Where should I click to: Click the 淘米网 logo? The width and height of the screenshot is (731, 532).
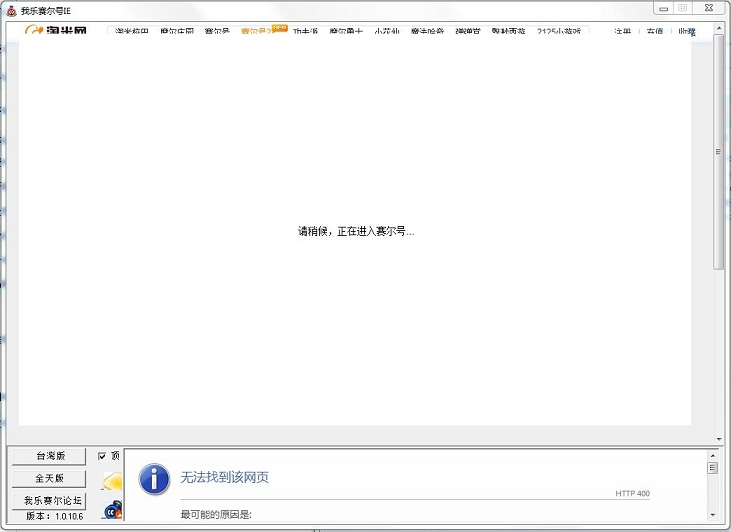(x=56, y=30)
